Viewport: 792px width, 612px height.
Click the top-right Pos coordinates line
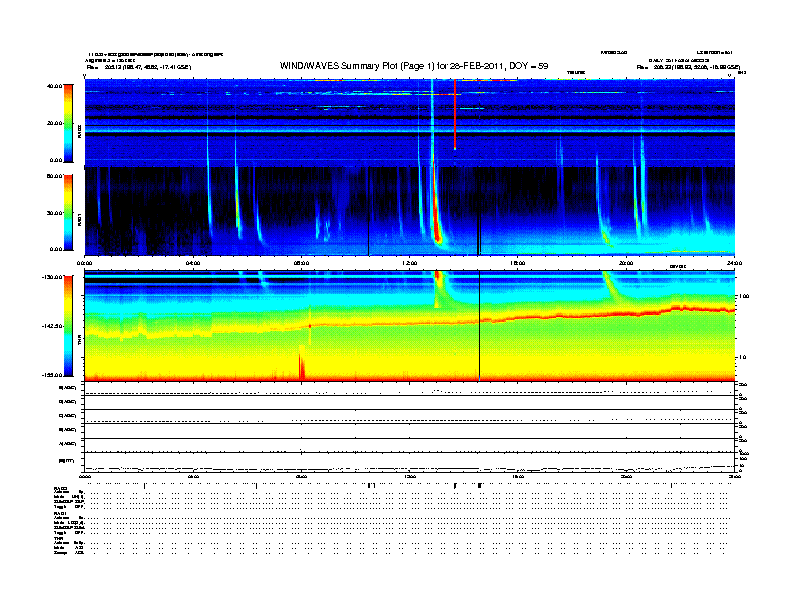pos(688,67)
